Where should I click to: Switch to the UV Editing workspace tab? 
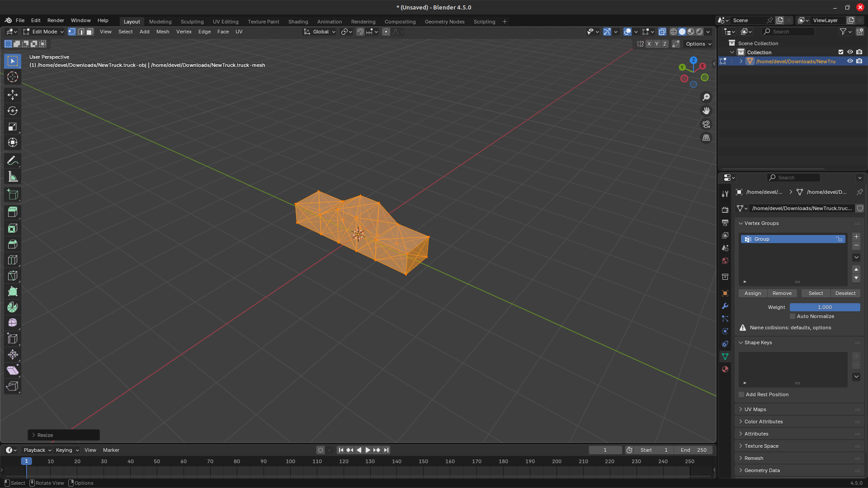tap(226, 22)
